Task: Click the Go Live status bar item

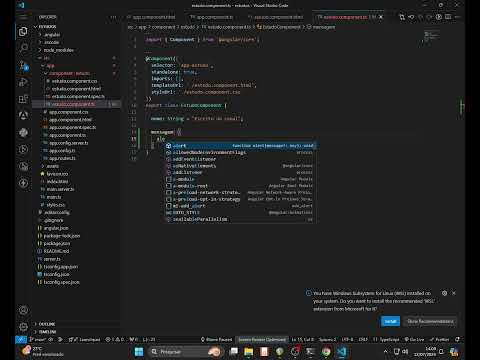Action: coord(414,339)
